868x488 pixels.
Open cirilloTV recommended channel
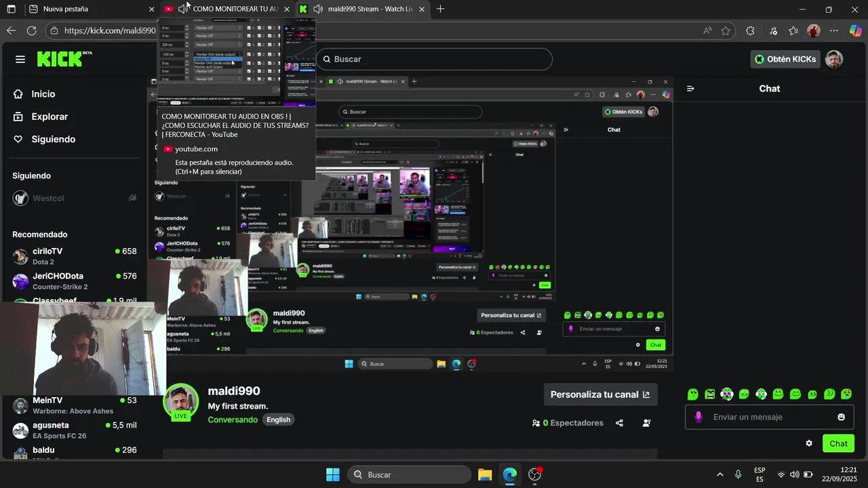[75, 256]
